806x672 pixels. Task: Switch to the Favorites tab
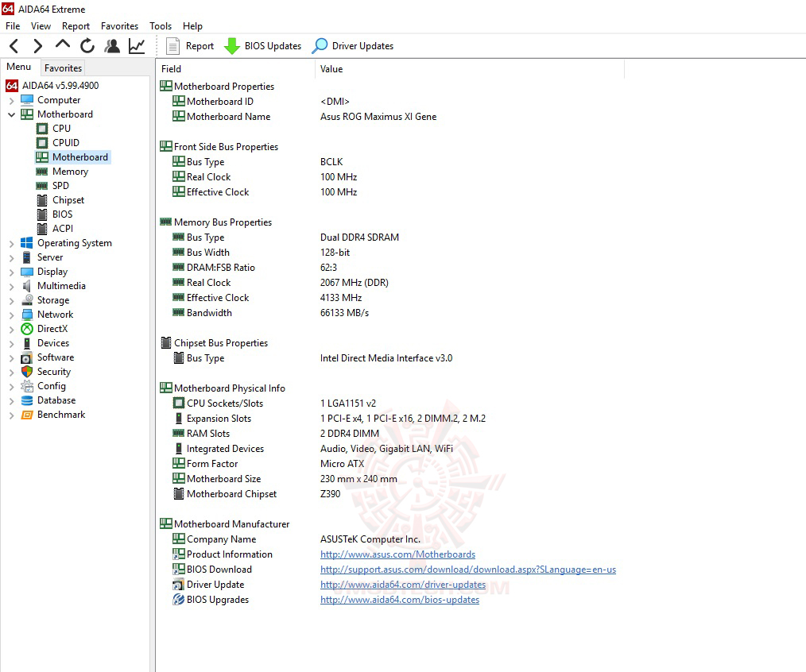point(63,68)
